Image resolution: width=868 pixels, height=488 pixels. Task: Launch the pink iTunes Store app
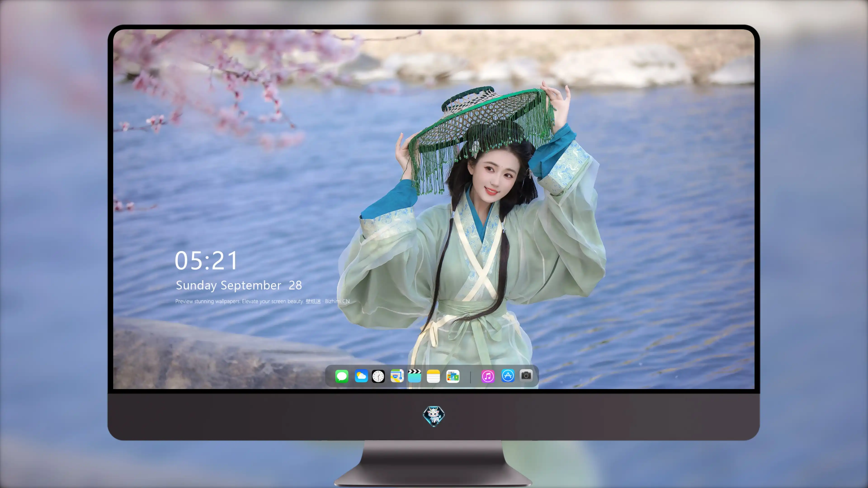coord(488,376)
